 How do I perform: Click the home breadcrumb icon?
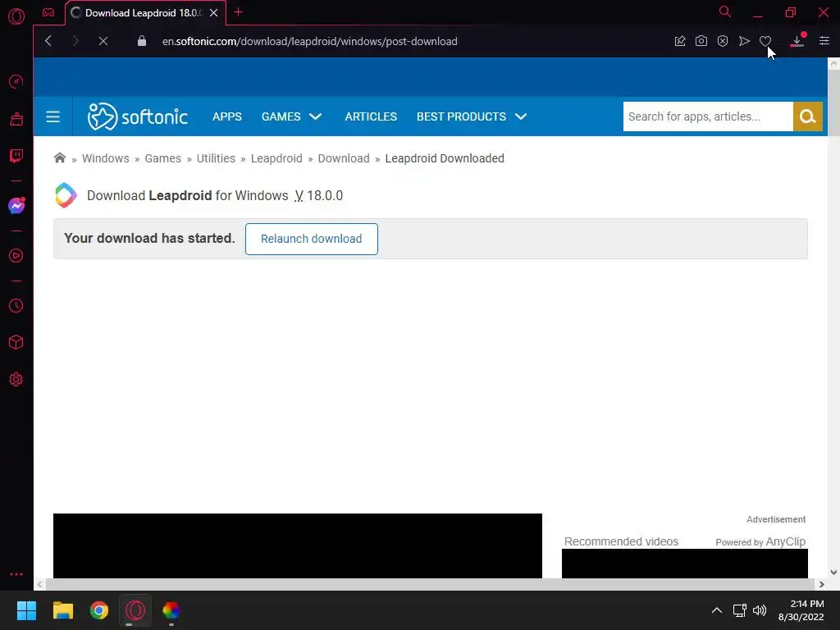click(59, 158)
